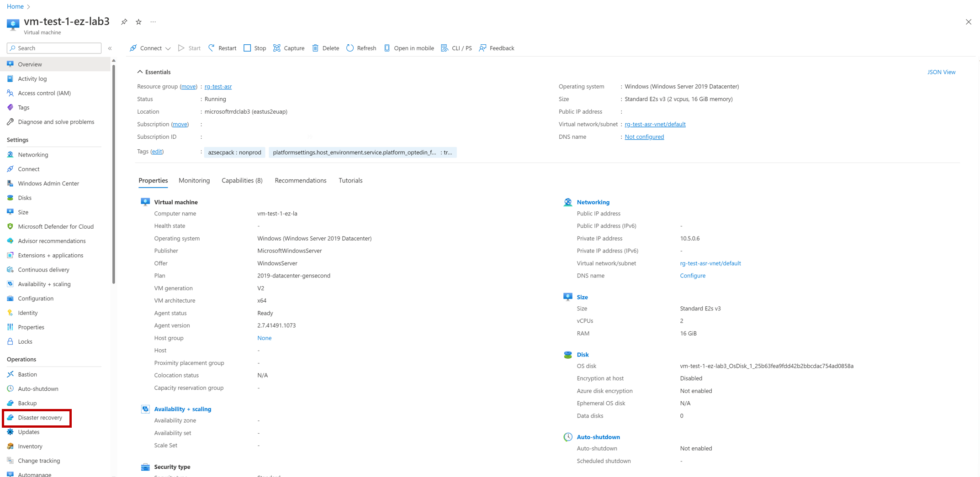This screenshot has height=477, width=980.
Task: Edit the VM tags
Action: [157, 152]
